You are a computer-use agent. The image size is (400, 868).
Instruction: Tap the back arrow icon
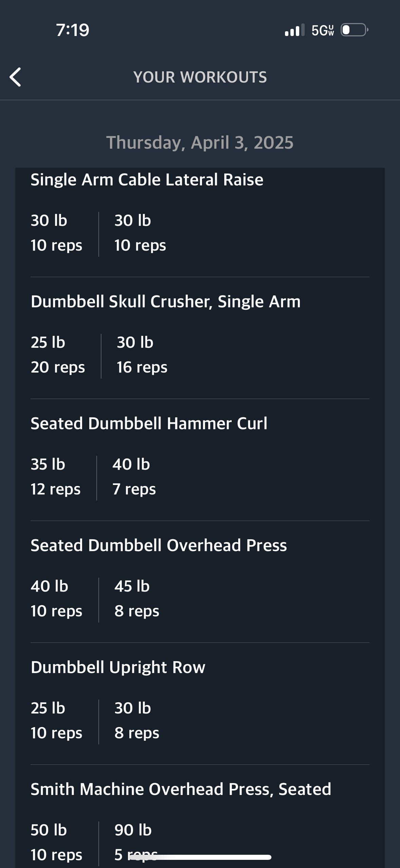(x=15, y=77)
